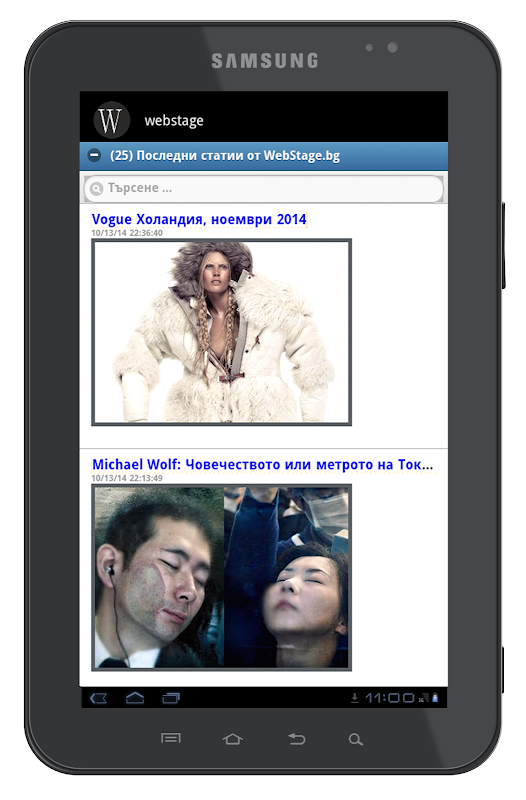Open the Tokyo metro sleeping passengers thumbnail
Viewport: 526px width, 800px height.
pyautogui.click(x=221, y=577)
